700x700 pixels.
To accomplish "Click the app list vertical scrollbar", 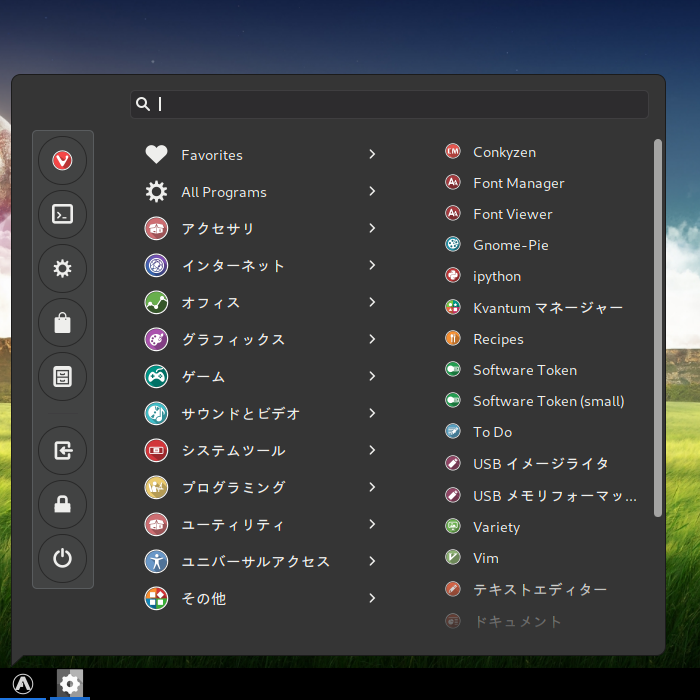I will [x=658, y=328].
